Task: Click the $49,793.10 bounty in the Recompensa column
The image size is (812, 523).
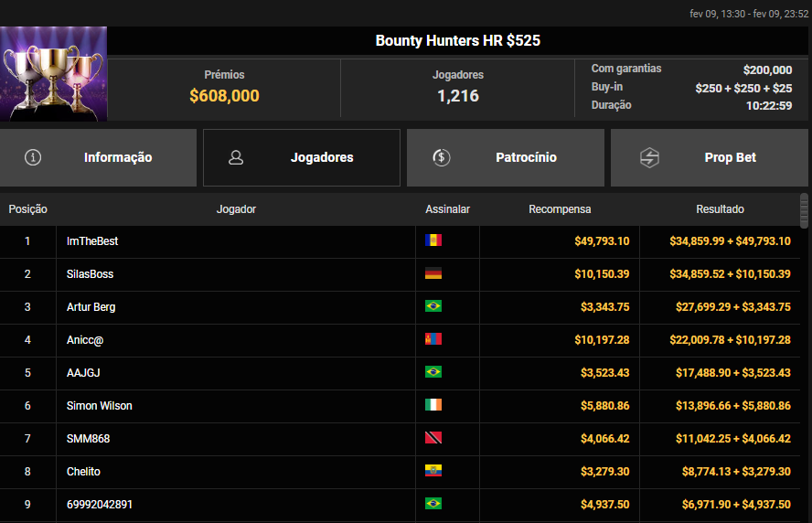Action: click(x=602, y=241)
